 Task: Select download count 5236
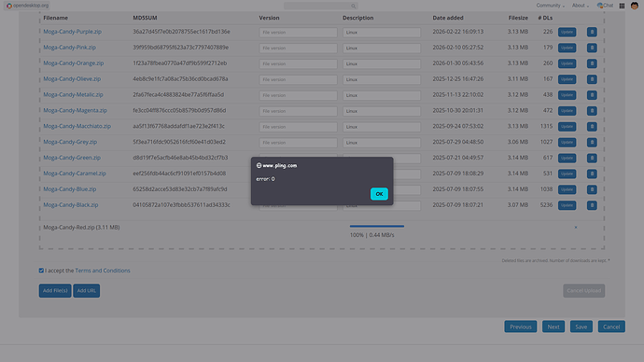[546, 205]
